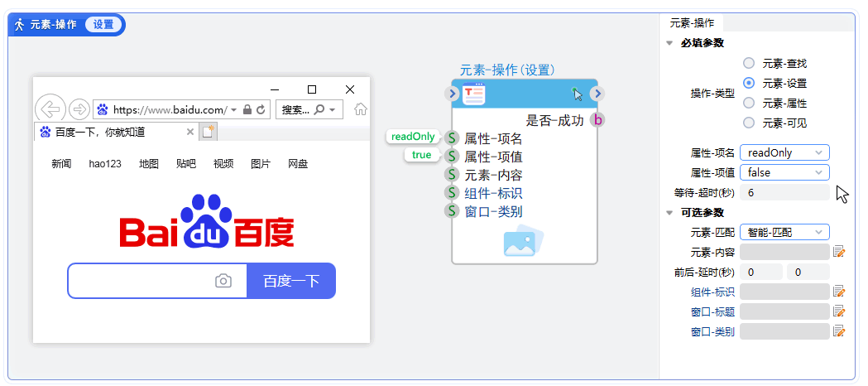Viewport: 868px width, 386px height.
Task: Open the 属性-项值 dropdown showing false
Action: 784,173
